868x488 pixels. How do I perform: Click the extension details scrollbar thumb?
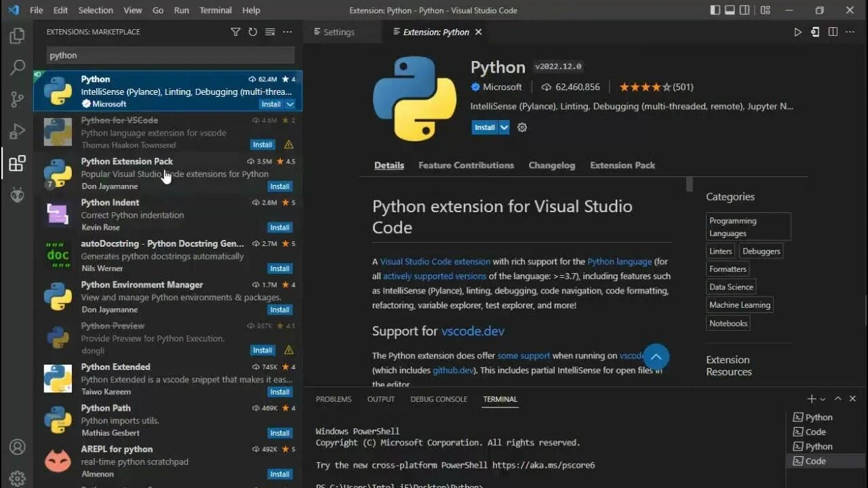[690, 185]
